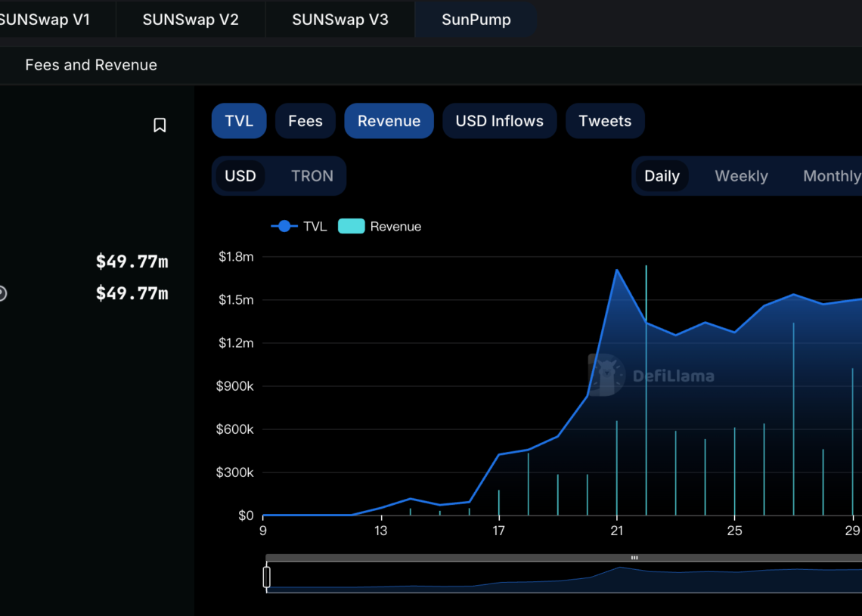Click the DefiLlama llama logo watermark
The height and width of the screenshot is (616, 862).
[x=606, y=375]
